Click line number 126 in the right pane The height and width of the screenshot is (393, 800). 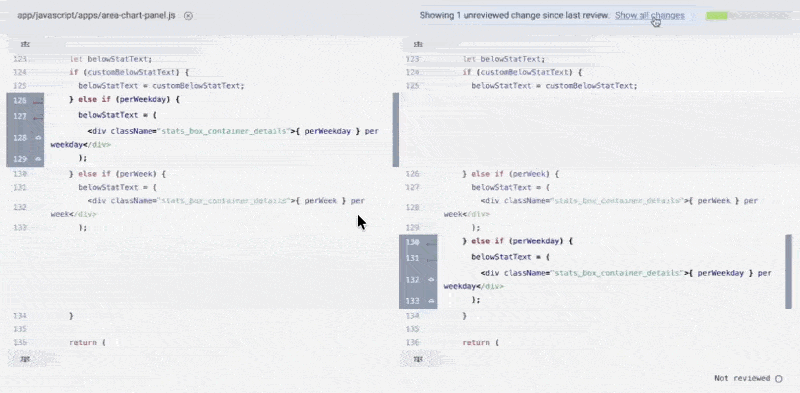413,174
